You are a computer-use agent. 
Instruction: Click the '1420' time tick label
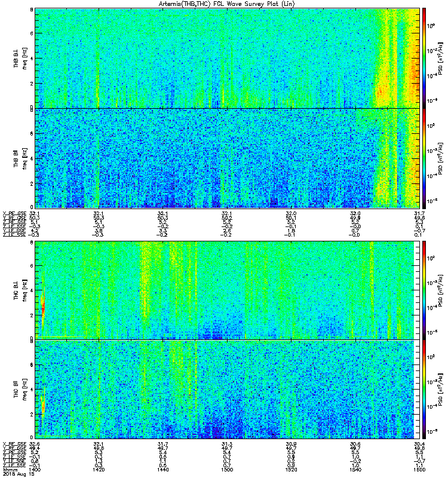[99, 470]
